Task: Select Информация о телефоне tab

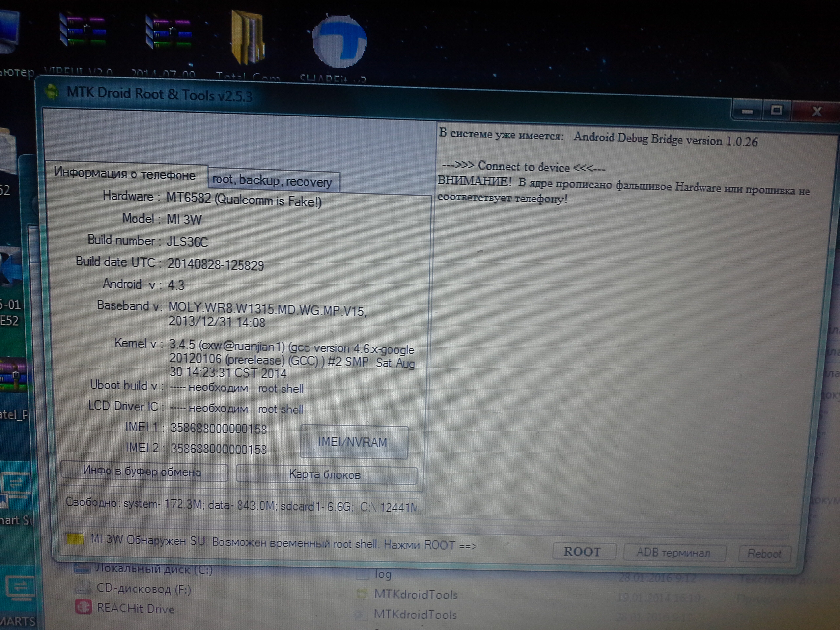Action: 125,174
